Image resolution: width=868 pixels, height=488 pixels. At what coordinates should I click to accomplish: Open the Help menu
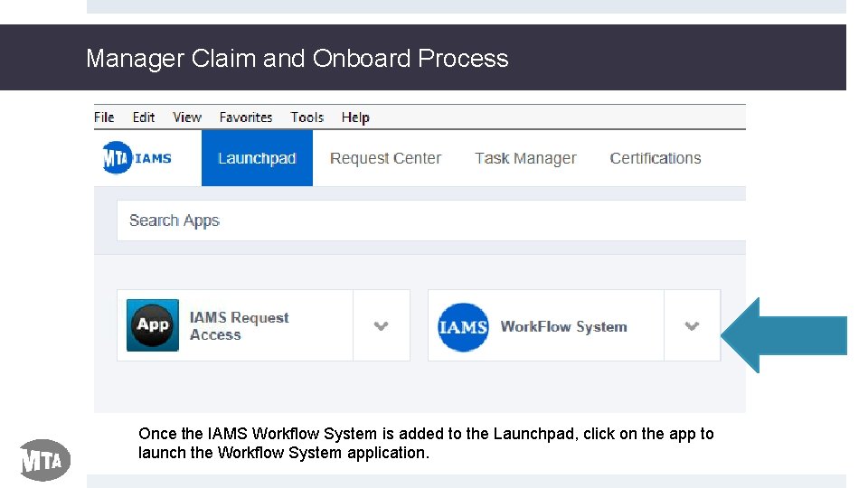click(x=355, y=117)
